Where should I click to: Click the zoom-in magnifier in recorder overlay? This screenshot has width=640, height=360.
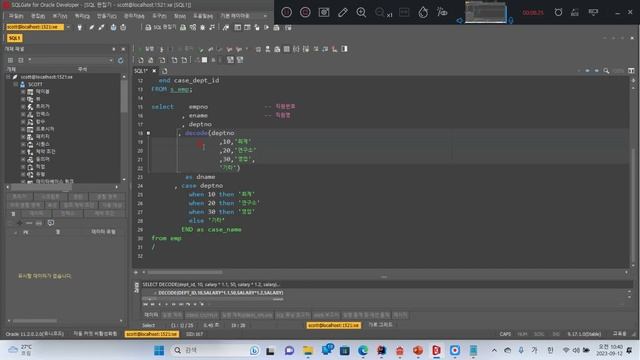coord(361,12)
